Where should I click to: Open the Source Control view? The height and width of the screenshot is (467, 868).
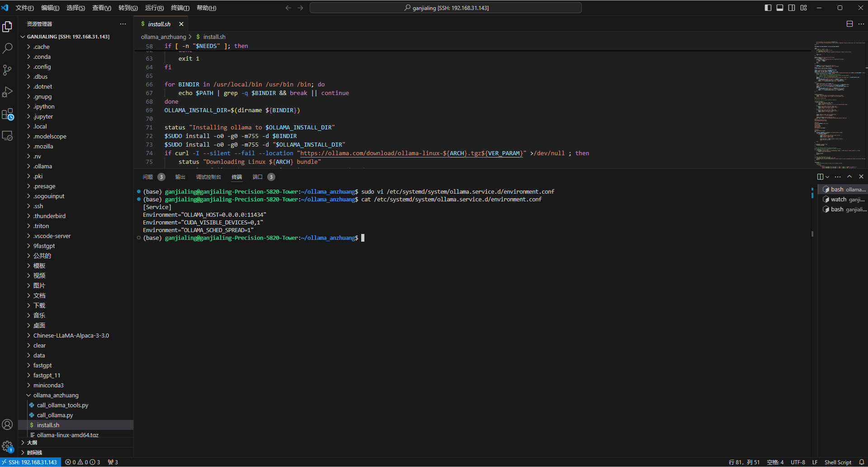pyautogui.click(x=7, y=70)
